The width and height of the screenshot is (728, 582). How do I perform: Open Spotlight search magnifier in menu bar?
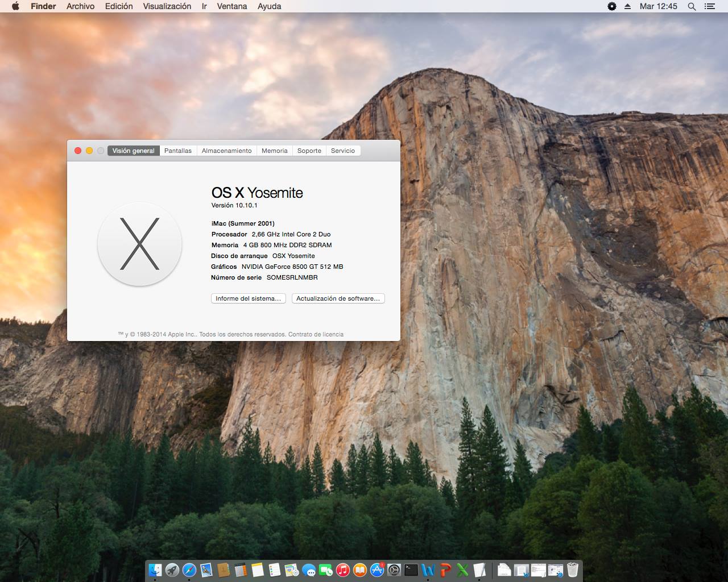(x=692, y=6)
